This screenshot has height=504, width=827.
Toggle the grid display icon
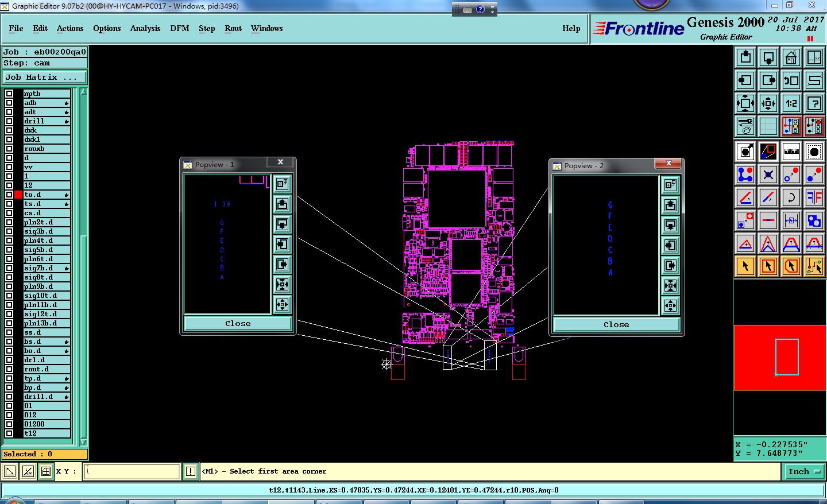click(768, 126)
